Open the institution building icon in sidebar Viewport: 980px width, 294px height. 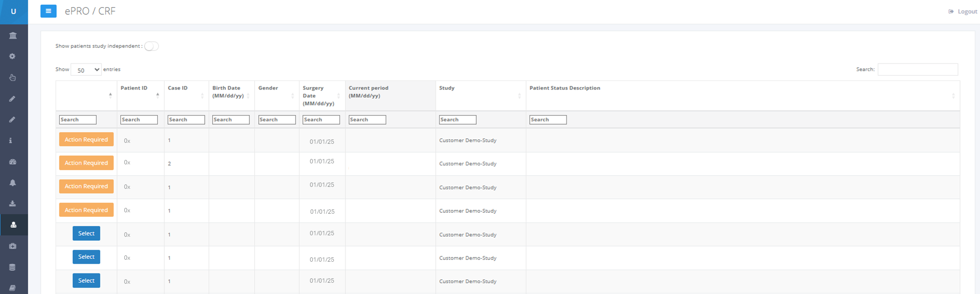[13, 36]
